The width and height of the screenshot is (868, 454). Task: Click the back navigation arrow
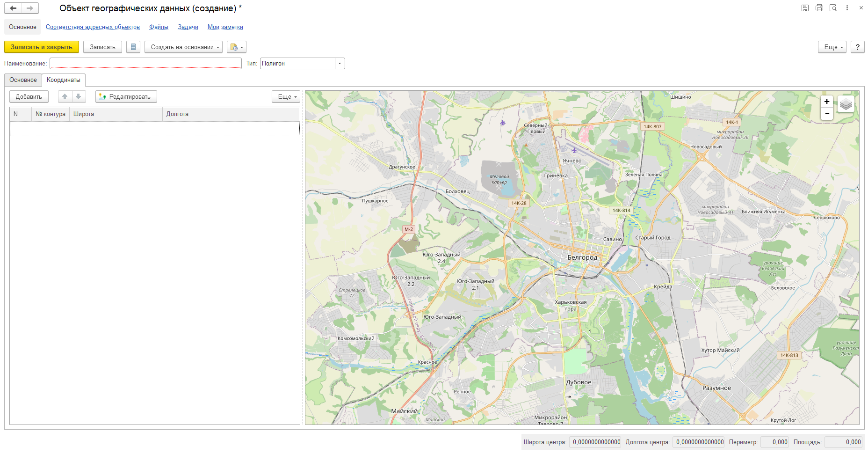coord(13,8)
